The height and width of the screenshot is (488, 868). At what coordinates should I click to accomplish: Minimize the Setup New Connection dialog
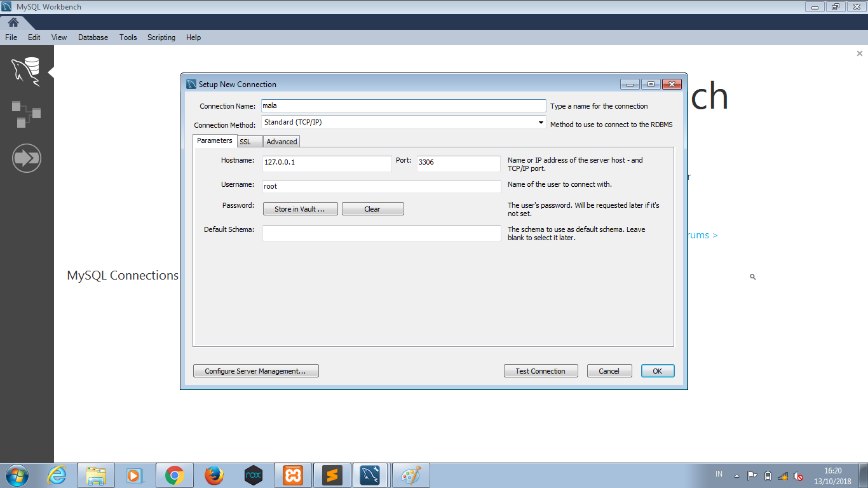coord(630,84)
